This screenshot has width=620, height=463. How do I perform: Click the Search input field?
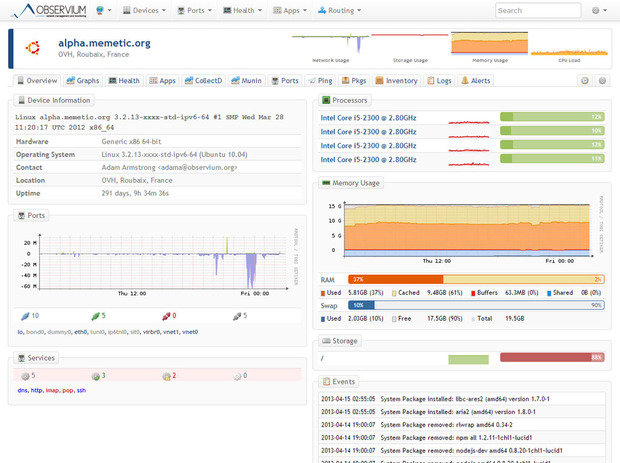click(537, 10)
